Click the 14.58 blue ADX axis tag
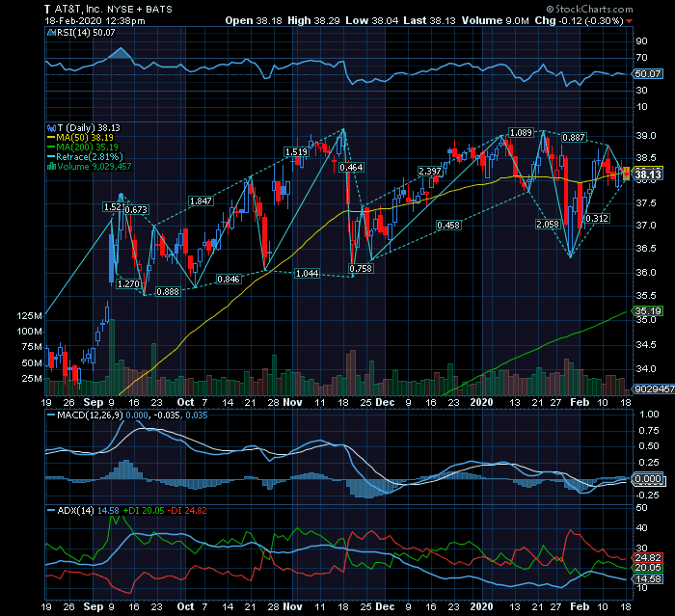This screenshot has width=675, height=616. coord(648,579)
